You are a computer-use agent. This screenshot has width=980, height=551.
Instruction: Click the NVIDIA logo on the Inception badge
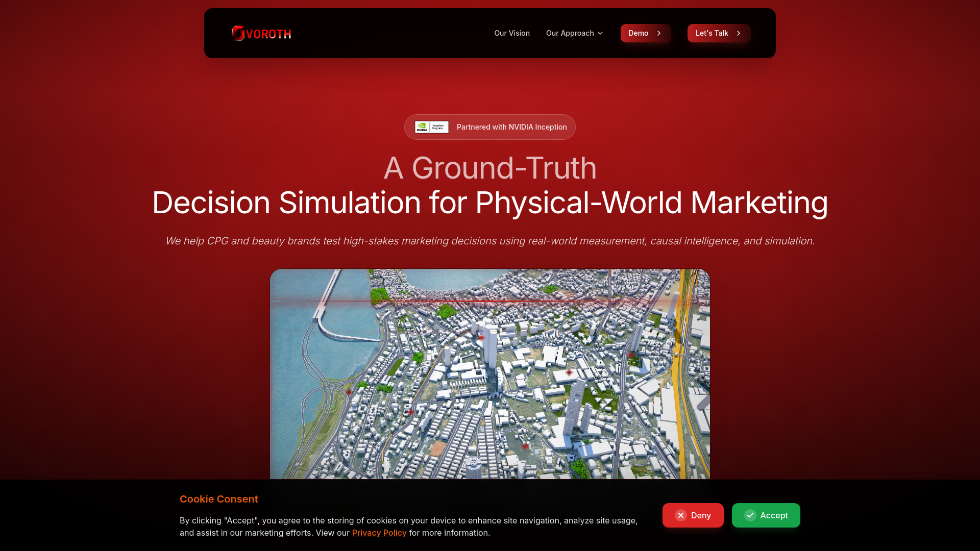423,127
